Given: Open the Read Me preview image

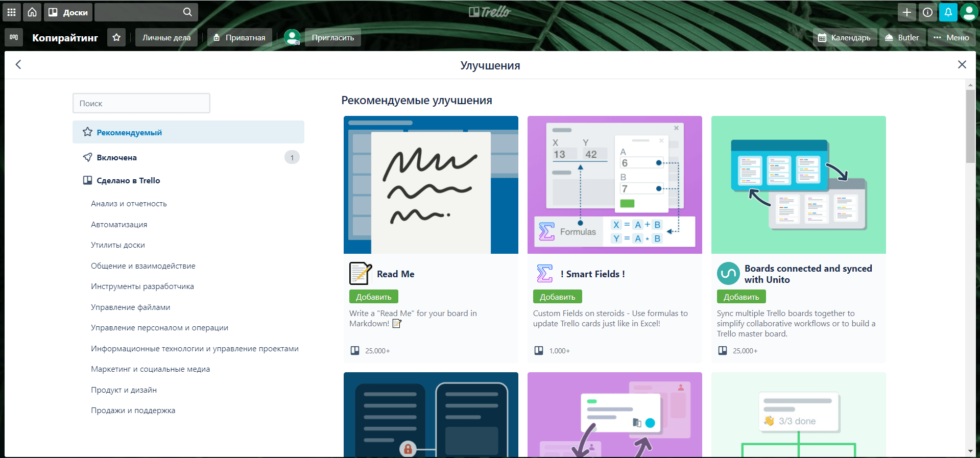Looking at the screenshot, I should pos(431,185).
